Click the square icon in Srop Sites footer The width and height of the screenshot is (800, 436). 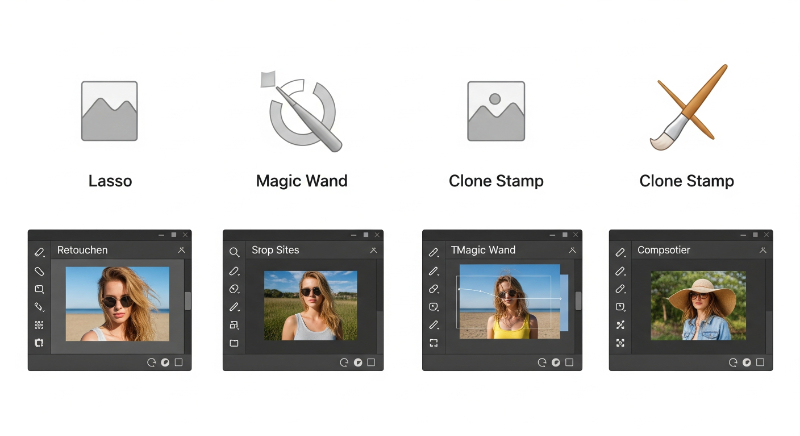point(371,362)
